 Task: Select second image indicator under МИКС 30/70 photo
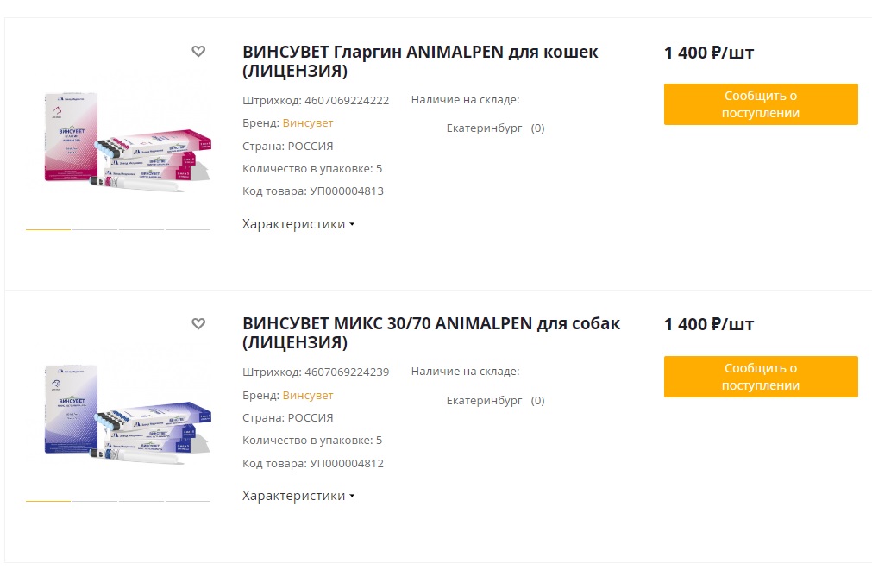(95, 501)
